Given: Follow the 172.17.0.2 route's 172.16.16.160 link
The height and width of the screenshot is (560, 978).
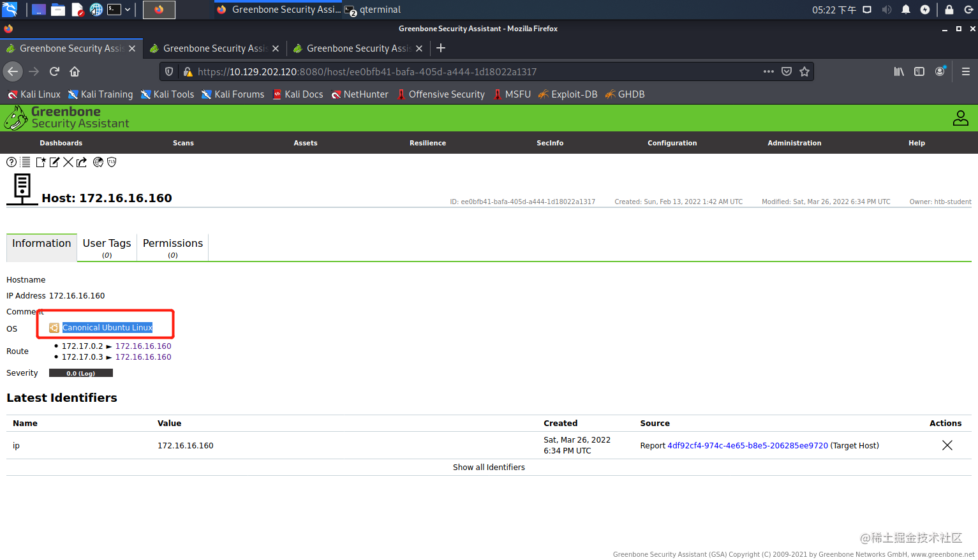Looking at the screenshot, I should (x=144, y=346).
